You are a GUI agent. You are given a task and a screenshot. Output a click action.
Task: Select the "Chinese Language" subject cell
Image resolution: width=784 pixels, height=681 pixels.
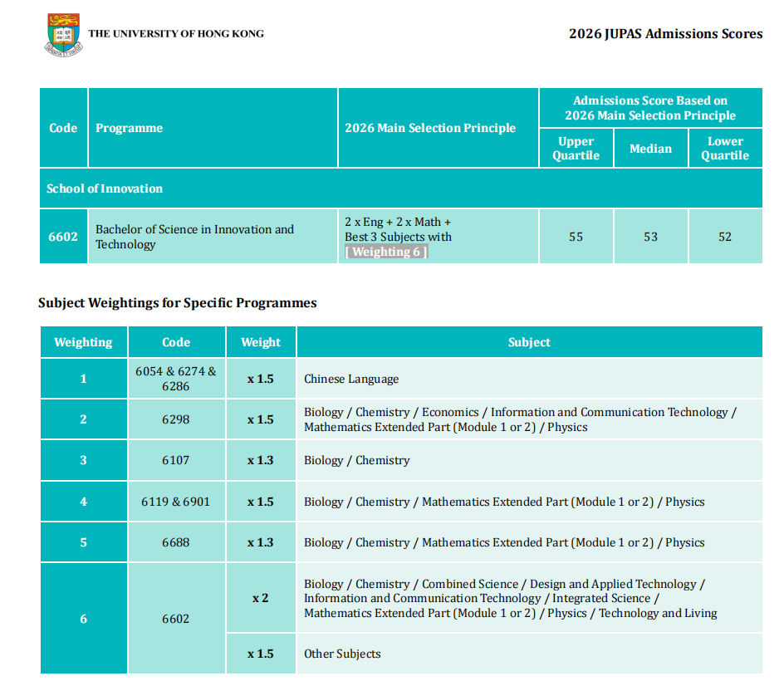coord(530,379)
